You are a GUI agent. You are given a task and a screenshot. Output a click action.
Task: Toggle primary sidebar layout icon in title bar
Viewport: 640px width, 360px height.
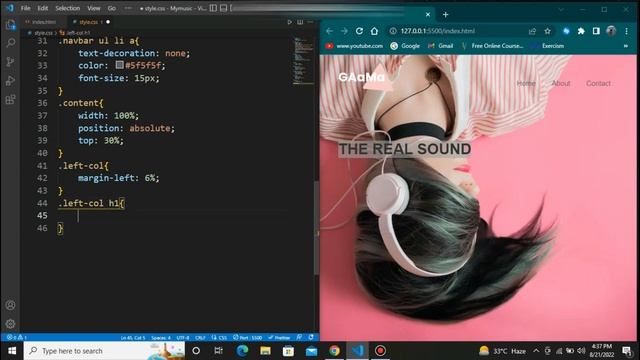tap(213, 8)
